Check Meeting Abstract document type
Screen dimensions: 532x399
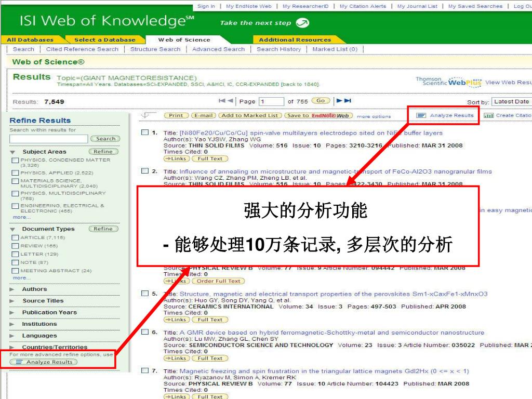15,271
